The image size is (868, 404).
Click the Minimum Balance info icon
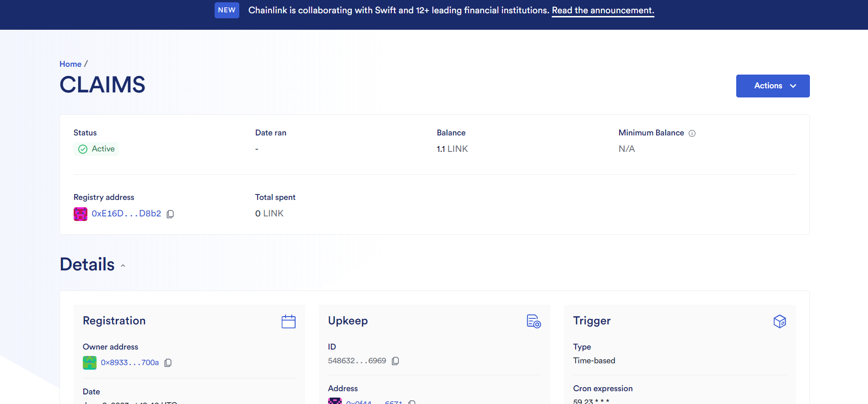tap(692, 133)
